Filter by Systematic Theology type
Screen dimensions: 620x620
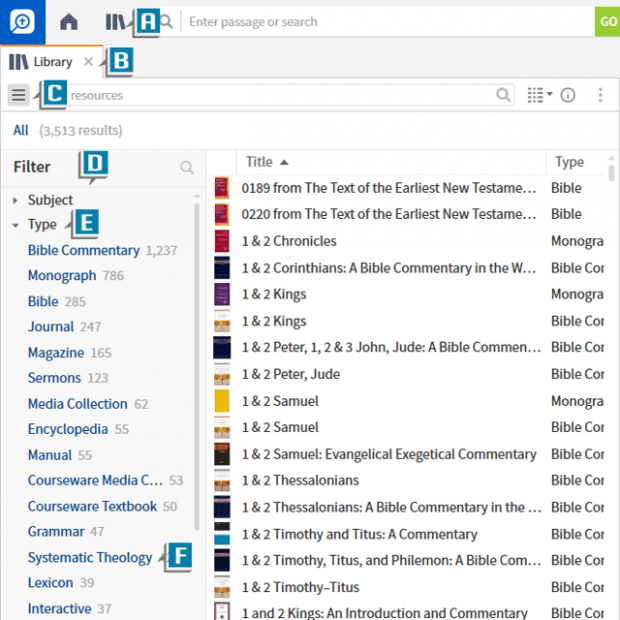[90, 557]
